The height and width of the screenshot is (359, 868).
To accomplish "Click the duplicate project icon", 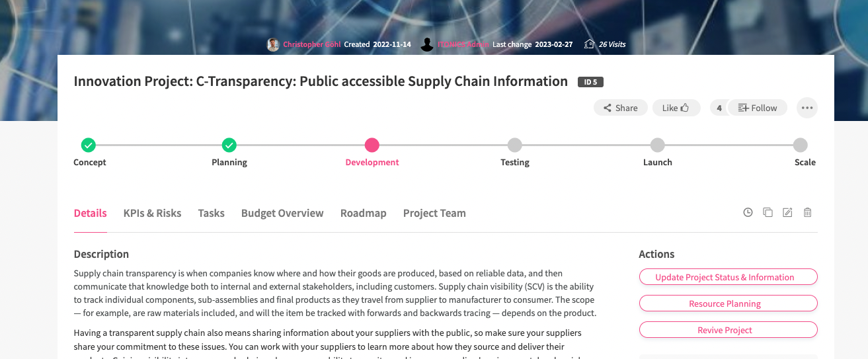I will point(768,212).
